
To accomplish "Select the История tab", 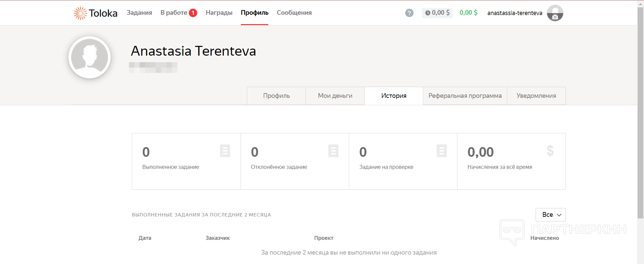I will [x=394, y=96].
